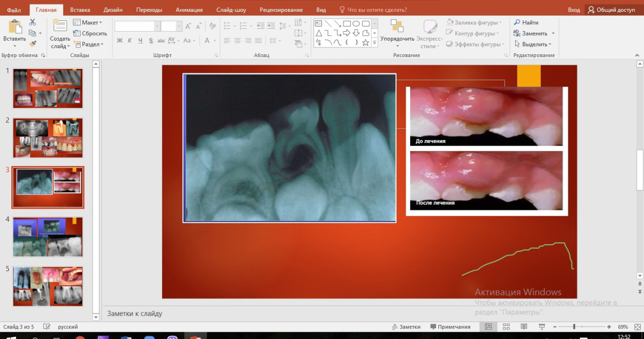The height and width of the screenshot is (339, 644).
Task: Click the Вставить paste icon
Action: 15,27
